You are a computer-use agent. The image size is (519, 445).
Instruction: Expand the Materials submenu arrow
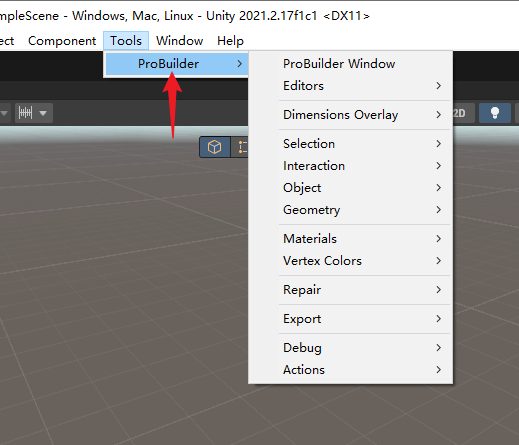(439, 239)
